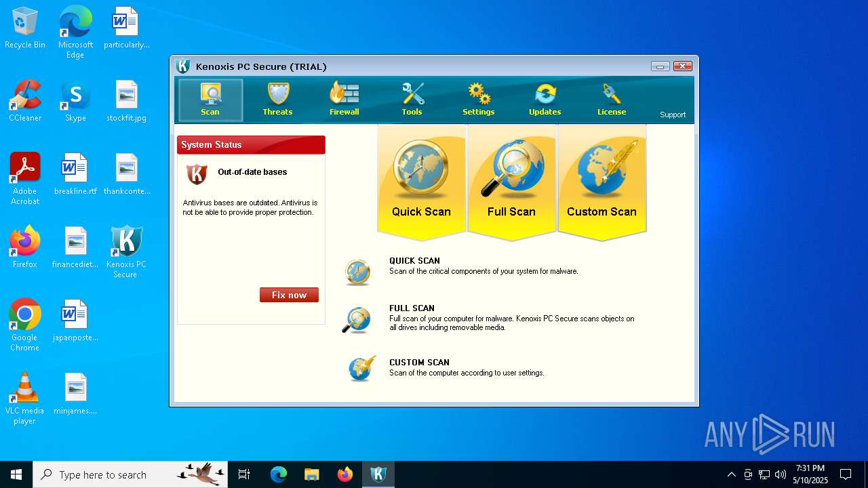The width and height of the screenshot is (868, 488).
Task: Open File Explorer from the taskbar
Action: pos(312,474)
